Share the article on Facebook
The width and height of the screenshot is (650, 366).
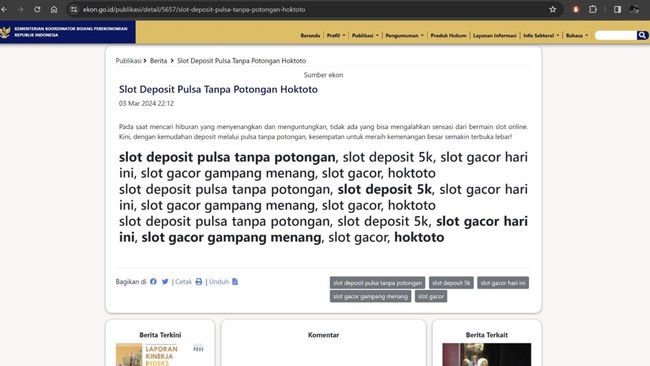[153, 281]
